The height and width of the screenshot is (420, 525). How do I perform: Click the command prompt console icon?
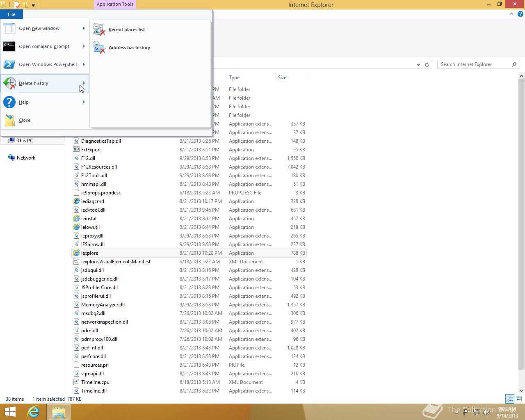9,46
